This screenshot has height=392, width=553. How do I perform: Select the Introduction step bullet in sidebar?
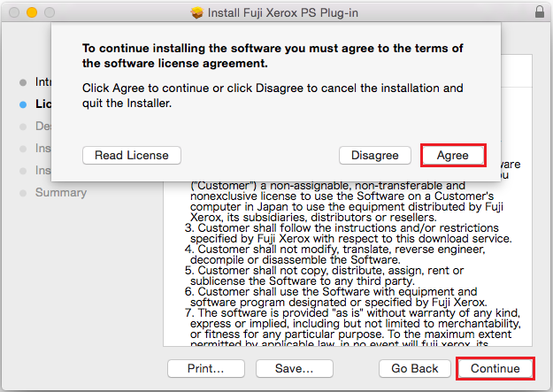click(23, 82)
